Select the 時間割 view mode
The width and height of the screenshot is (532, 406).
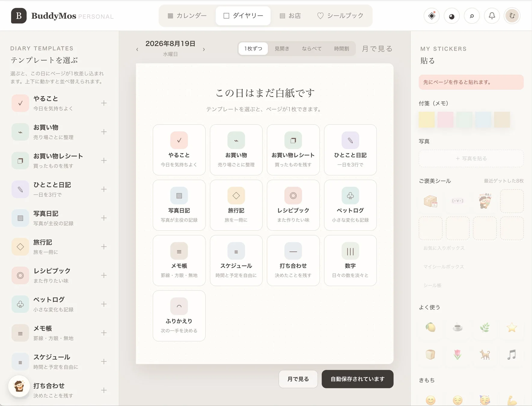tap(341, 49)
